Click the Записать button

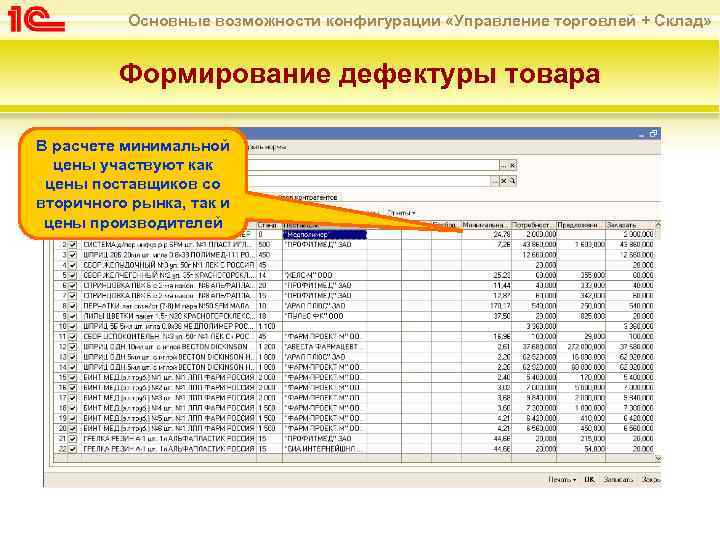coord(619,479)
